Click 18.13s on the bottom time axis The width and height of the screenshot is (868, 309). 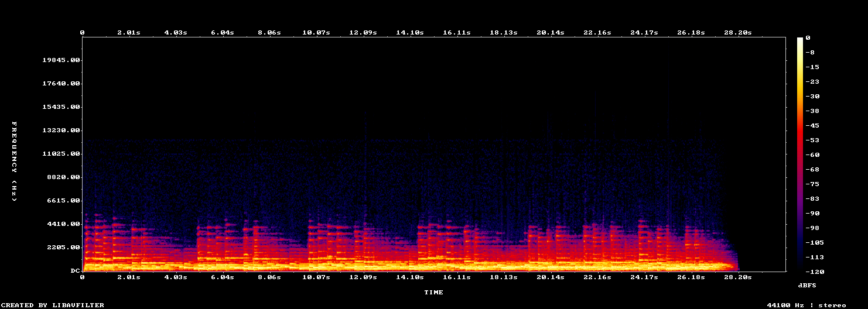tap(504, 277)
